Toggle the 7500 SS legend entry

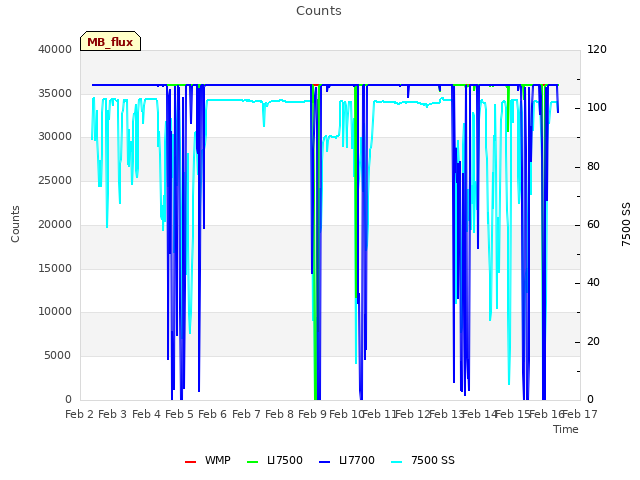pyautogui.click(x=423, y=460)
